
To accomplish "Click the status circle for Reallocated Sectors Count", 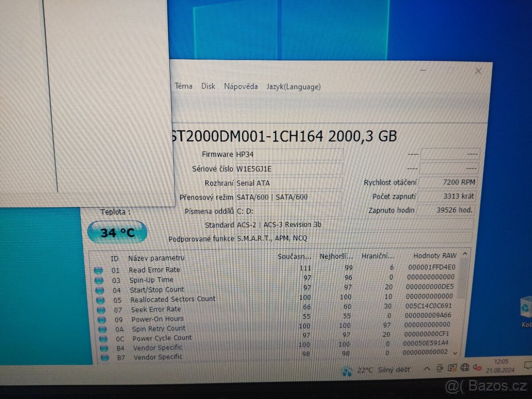I will pyautogui.click(x=100, y=300).
